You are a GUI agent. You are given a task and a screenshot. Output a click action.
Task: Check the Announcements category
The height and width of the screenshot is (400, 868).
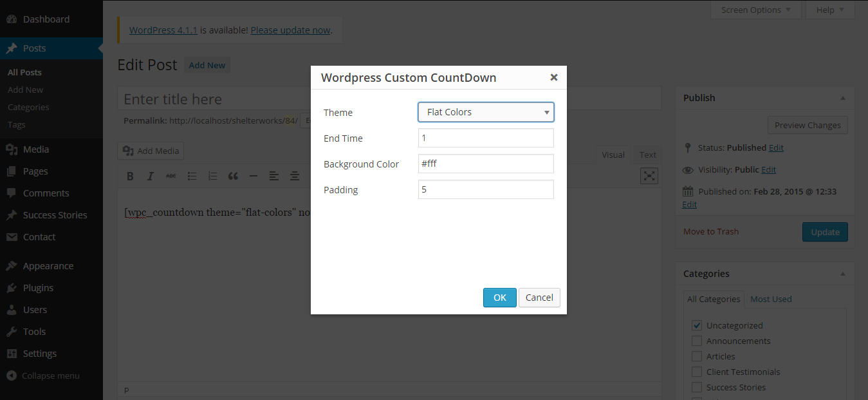696,341
